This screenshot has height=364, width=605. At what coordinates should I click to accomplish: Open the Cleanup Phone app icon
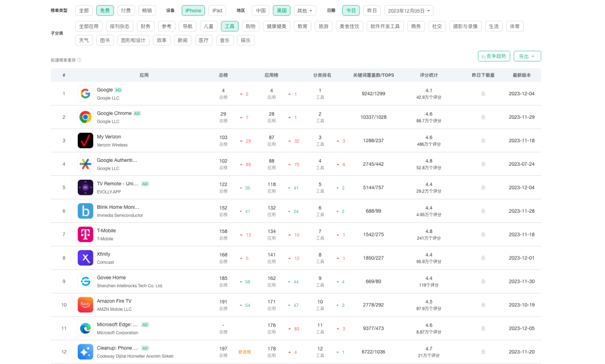click(85, 352)
